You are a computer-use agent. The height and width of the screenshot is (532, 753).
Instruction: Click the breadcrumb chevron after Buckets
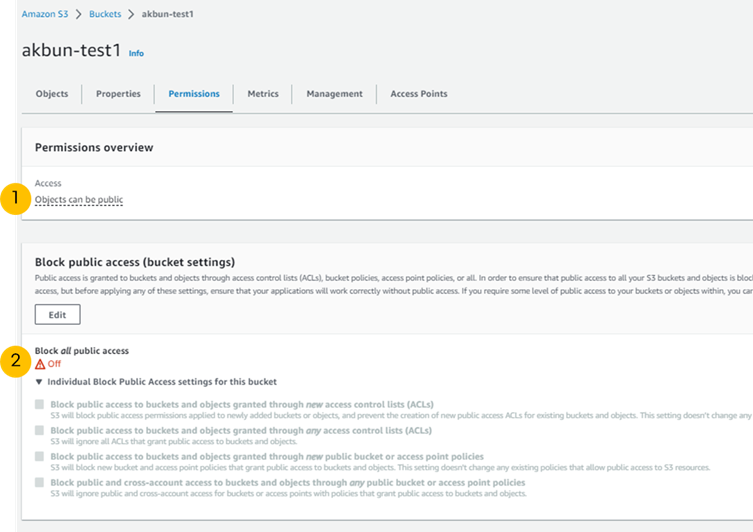(x=131, y=14)
